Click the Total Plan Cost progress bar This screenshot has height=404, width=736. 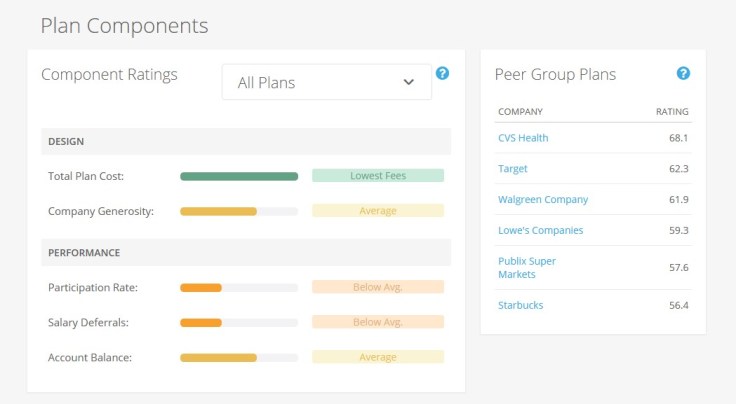pyautogui.click(x=239, y=176)
